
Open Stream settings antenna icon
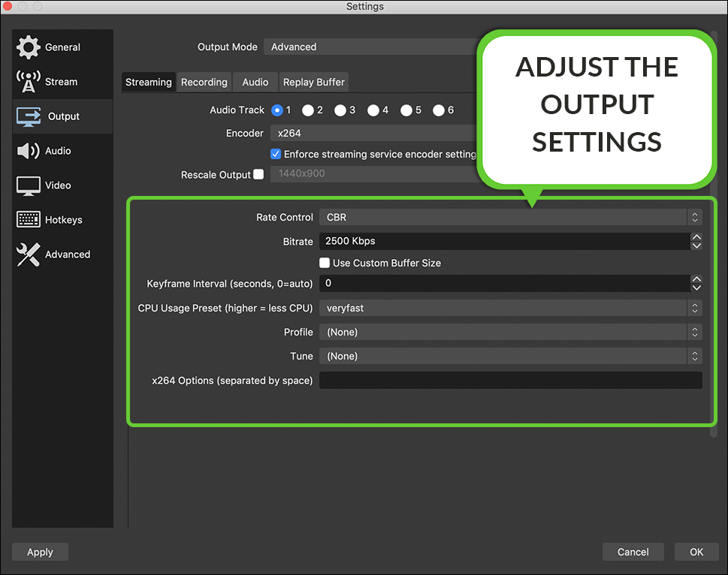[29, 82]
